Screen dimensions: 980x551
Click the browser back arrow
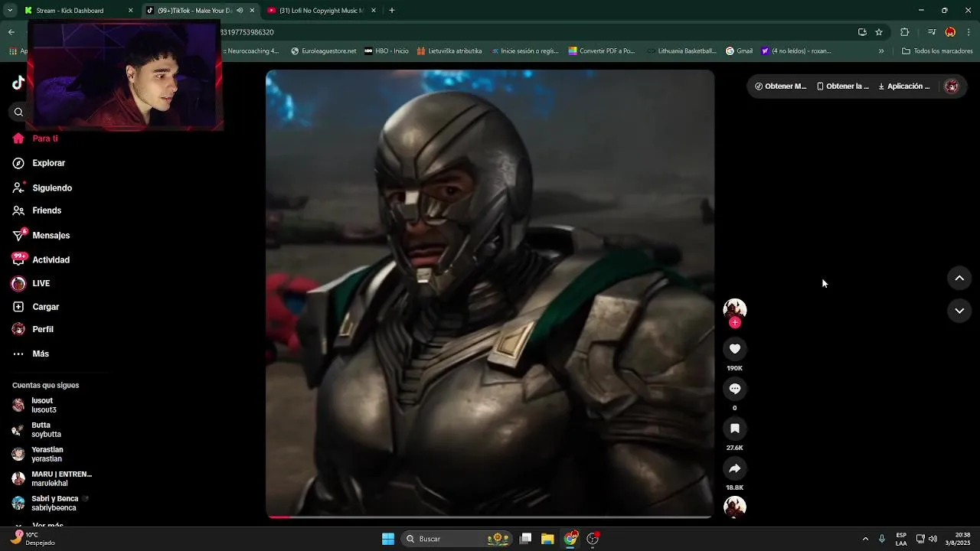click(x=11, y=32)
